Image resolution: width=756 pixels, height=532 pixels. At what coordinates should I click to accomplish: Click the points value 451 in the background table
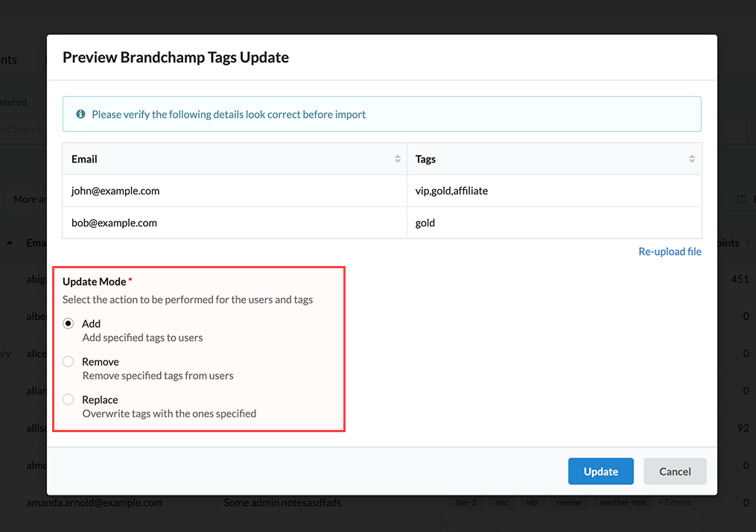(740, 279)
